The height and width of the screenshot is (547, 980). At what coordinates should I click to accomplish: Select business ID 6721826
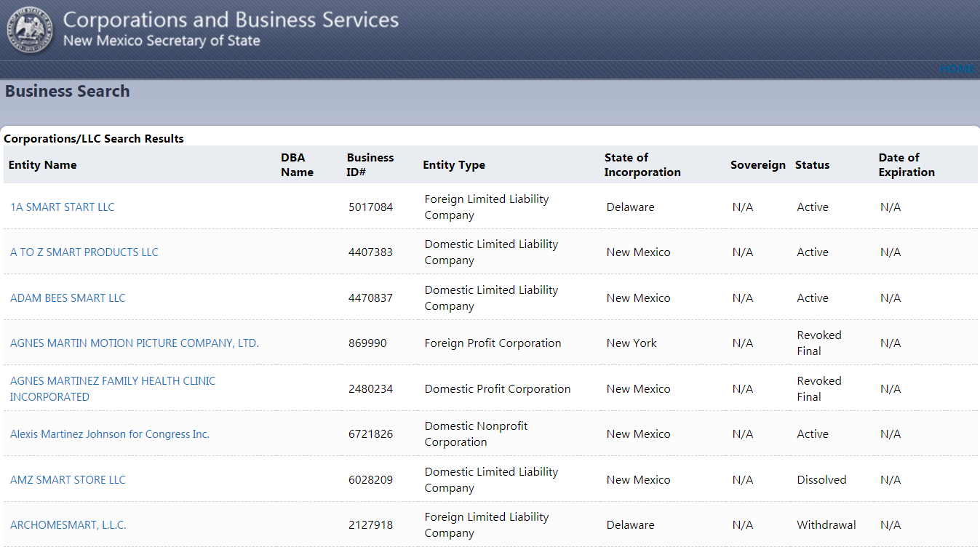coord(370,434)
